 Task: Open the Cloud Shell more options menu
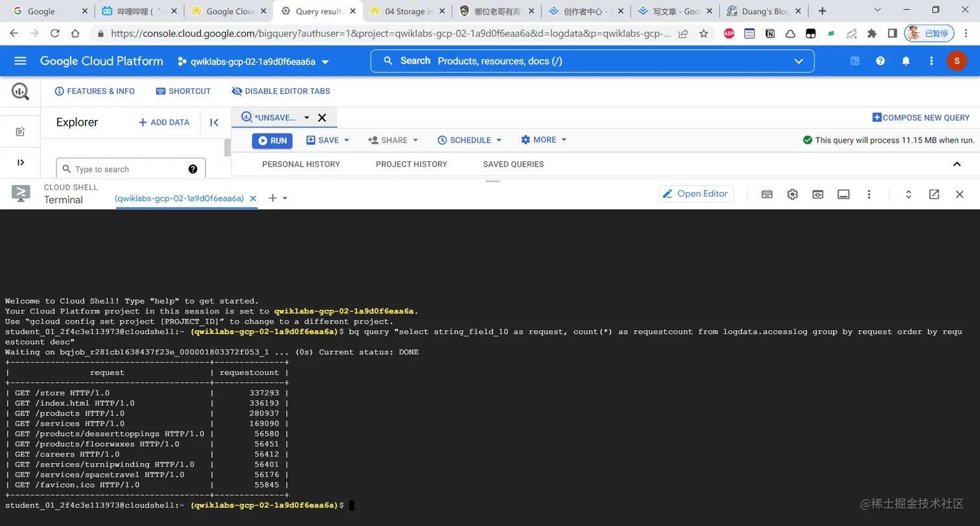(x=869, y=194)
